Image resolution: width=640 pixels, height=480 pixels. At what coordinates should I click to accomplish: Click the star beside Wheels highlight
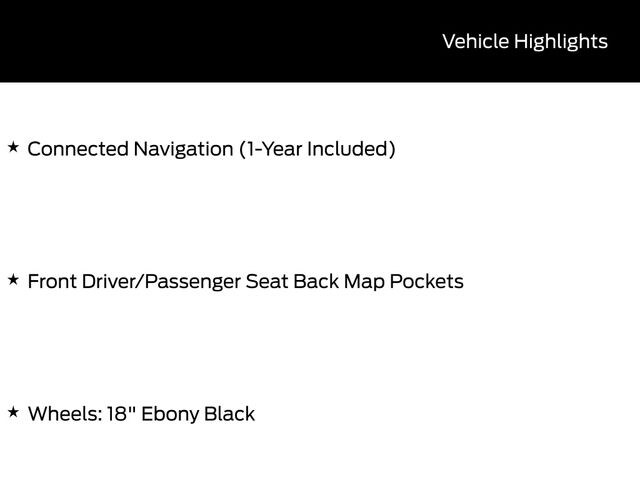[x=13, y=412]
